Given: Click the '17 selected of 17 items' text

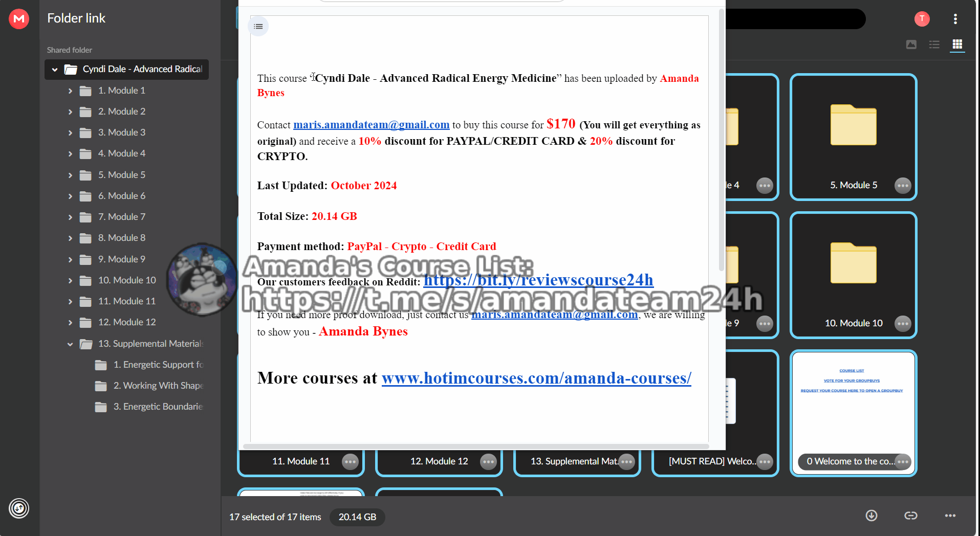Looking at the screenshot, I should (x=275, y=517).
